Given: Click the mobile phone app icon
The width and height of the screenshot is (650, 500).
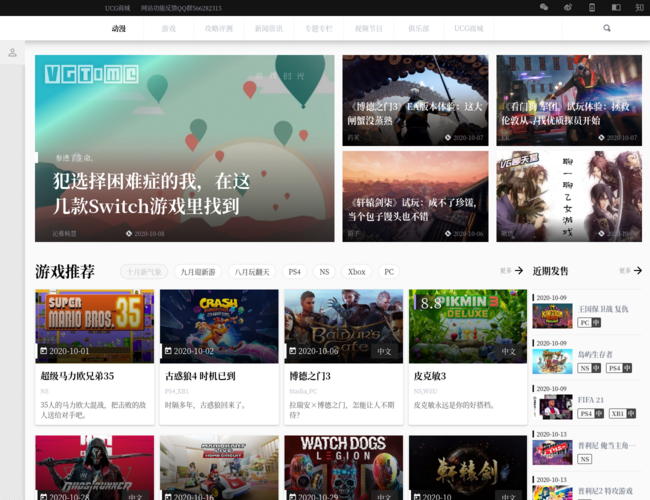Looking at the screenshot, I should point(592,7).
